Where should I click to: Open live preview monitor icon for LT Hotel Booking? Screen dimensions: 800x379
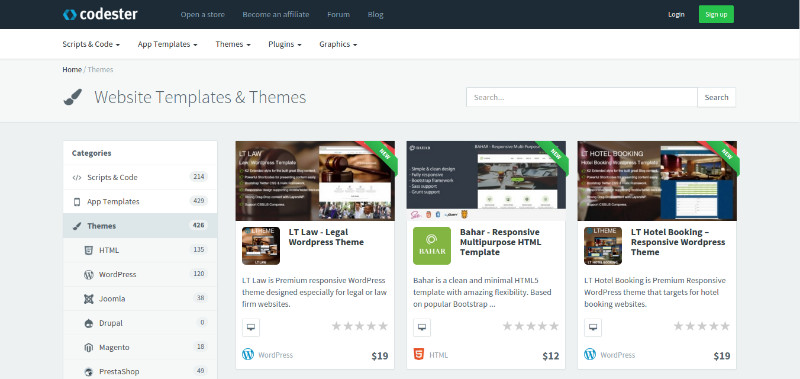tap(592, 327)
